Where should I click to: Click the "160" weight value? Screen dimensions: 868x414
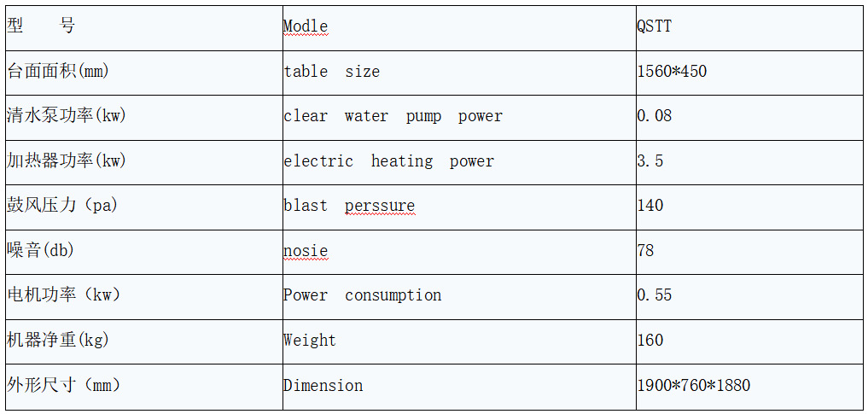point(650,341)
